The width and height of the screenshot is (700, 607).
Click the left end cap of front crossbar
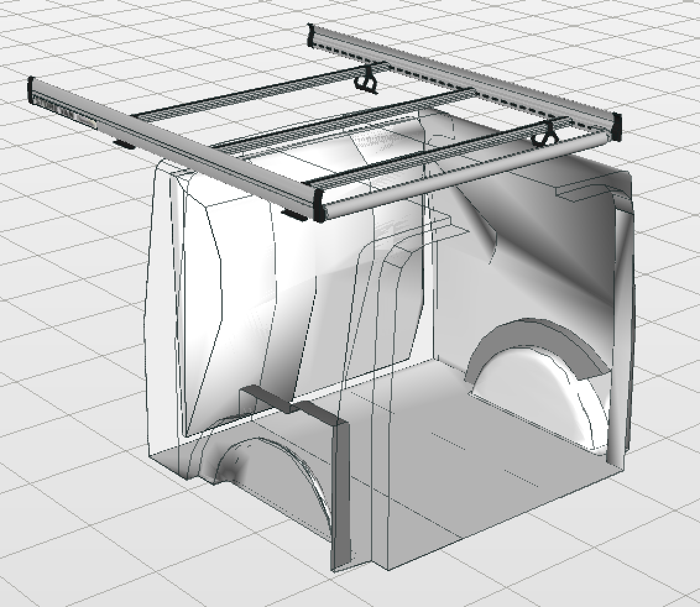click(x=31, y=88)
